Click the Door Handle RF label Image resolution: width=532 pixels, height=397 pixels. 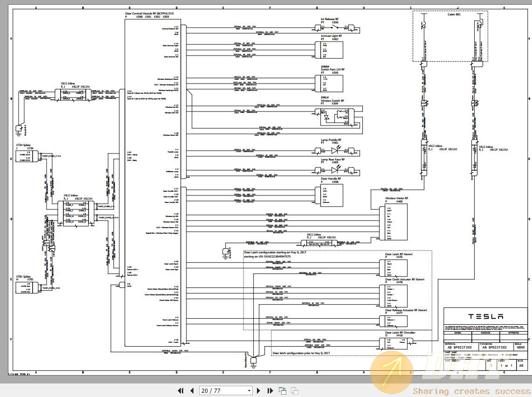[331, 179]
